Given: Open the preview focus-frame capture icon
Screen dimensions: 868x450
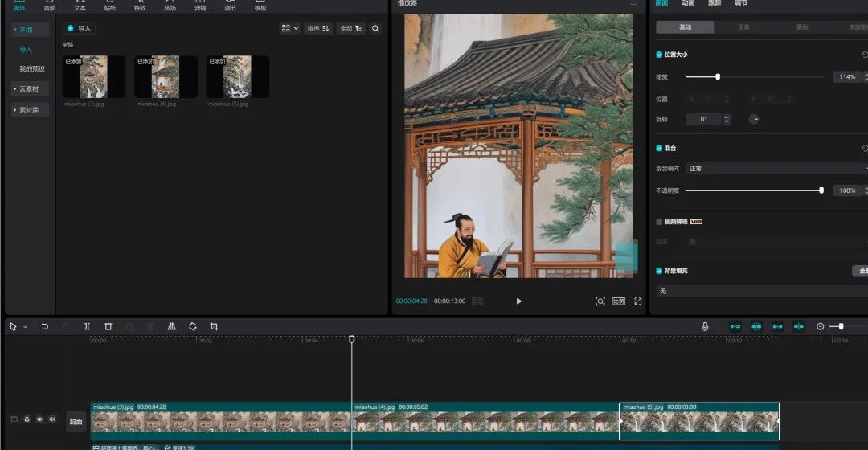Looking at the screenshot, I should [600, 301].
